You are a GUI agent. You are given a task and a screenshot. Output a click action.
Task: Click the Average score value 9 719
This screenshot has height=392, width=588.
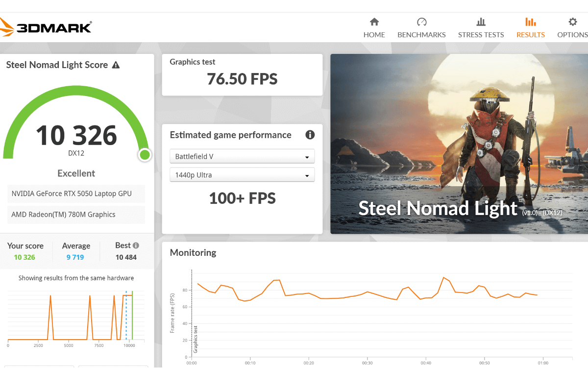tap(76, 257)
